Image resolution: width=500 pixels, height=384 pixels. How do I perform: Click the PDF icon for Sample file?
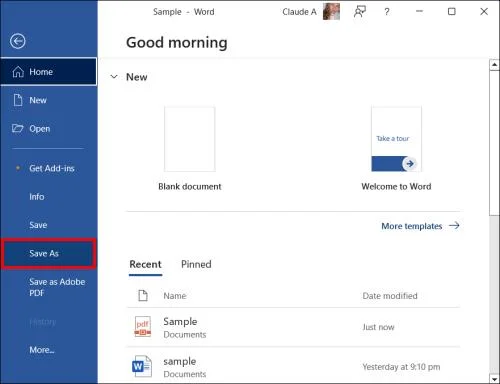(x=143, y=327)
